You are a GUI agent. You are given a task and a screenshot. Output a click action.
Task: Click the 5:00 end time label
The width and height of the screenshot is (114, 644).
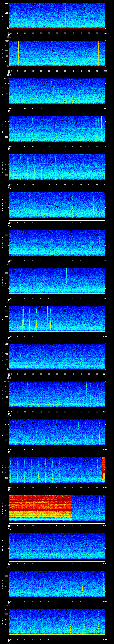105,147
